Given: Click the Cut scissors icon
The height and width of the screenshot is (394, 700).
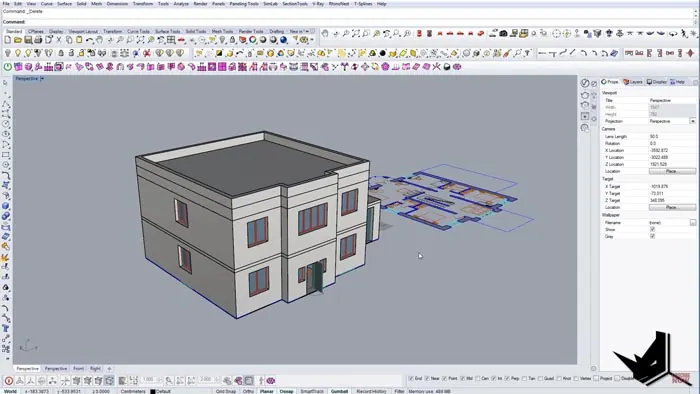Looking at the screenshot, I should tap(59, 40).
